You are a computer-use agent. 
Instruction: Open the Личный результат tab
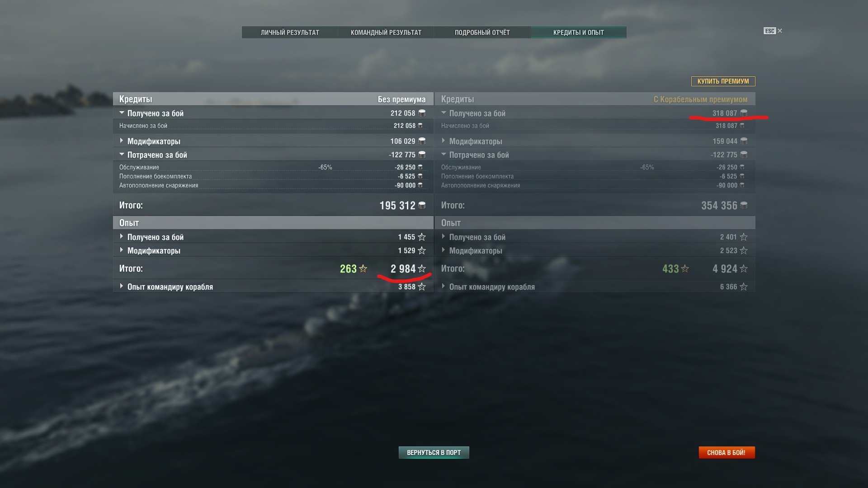290,33
